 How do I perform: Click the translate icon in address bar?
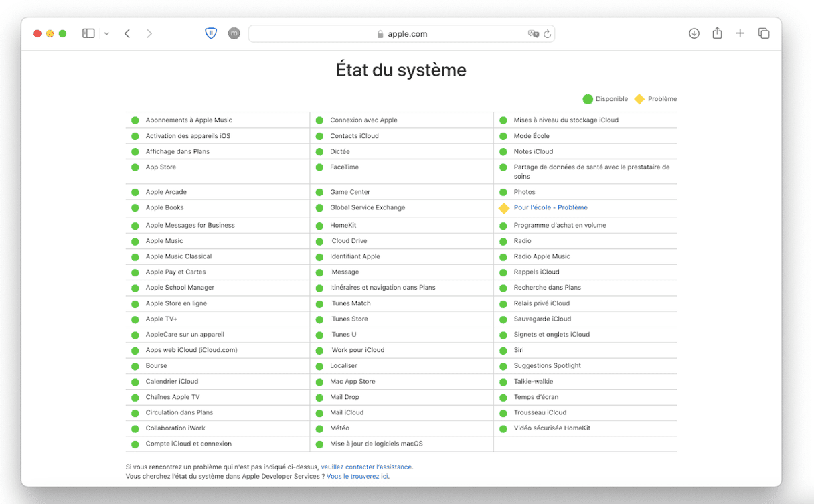coord(534,33)
